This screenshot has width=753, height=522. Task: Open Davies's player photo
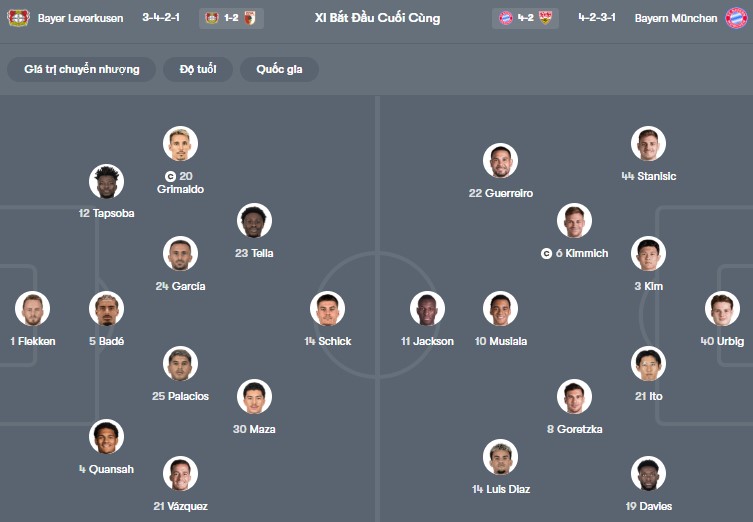coord(648,474)
